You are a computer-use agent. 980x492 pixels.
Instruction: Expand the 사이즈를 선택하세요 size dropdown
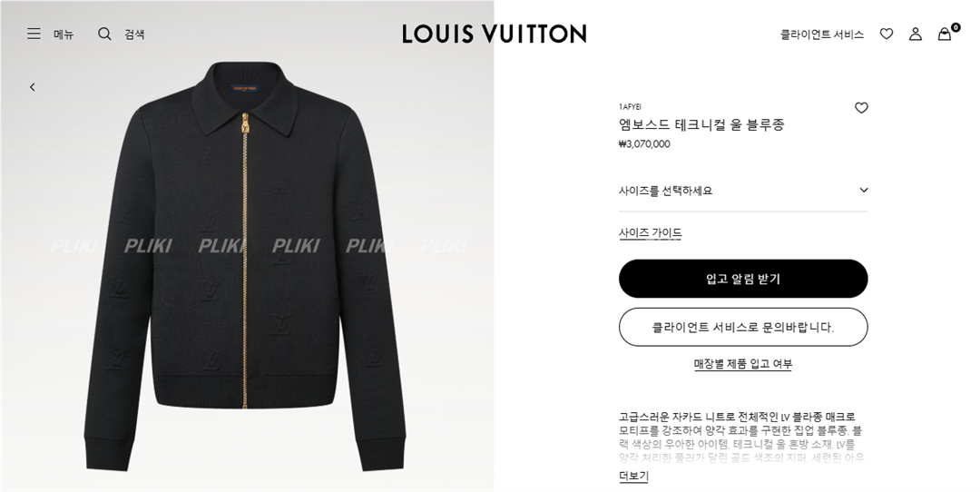click(x=743, y=191)
